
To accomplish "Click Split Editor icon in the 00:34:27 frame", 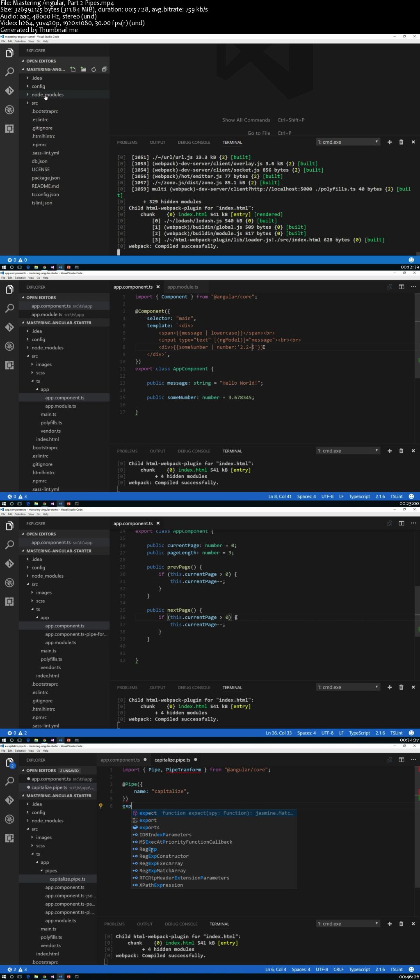I will (x=402, y=523).
